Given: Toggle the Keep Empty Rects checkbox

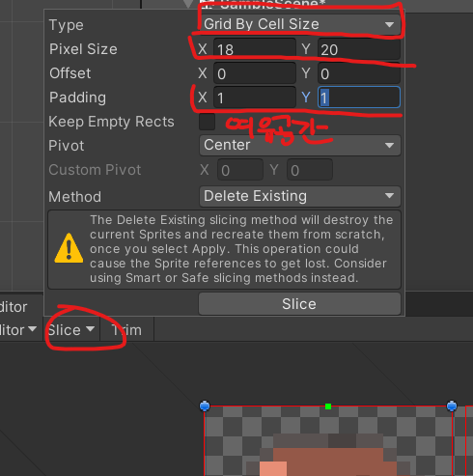Looking at the screenshot, I should [207, 122].
